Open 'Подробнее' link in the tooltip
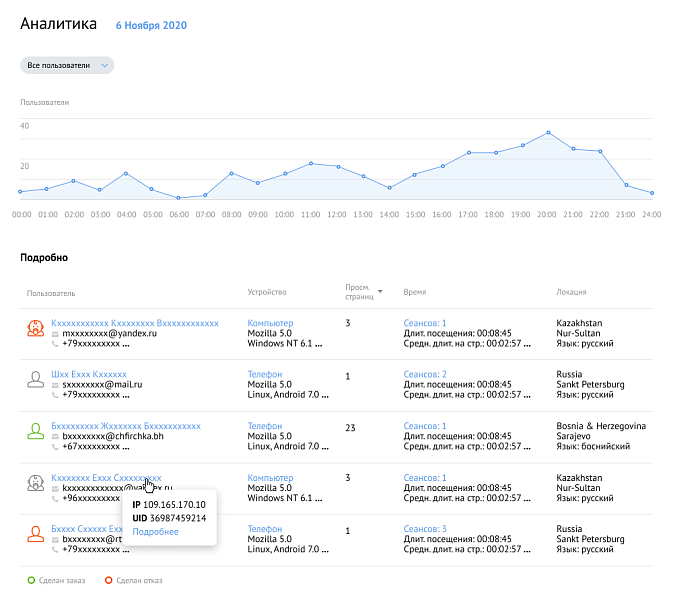 click(x=155, y=531)
